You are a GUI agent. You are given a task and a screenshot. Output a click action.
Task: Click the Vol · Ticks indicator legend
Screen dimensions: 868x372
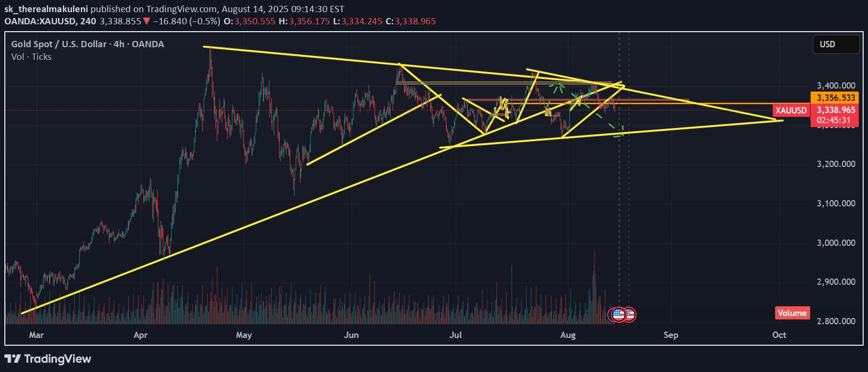(31, 57)
